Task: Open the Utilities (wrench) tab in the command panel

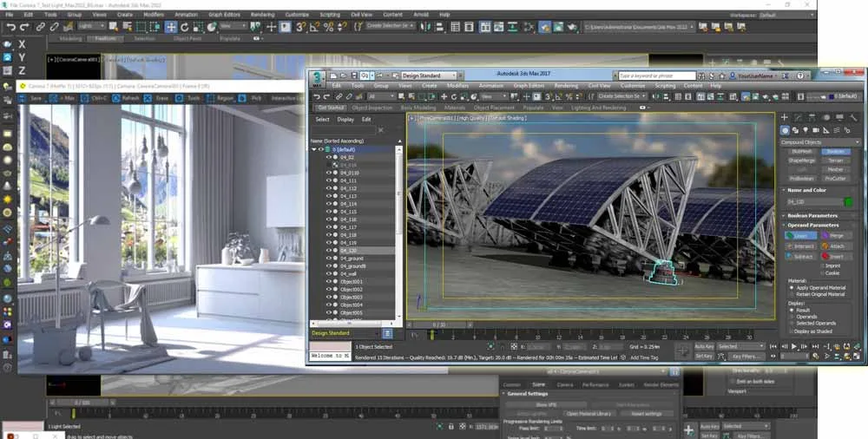Action: (853, 117)
